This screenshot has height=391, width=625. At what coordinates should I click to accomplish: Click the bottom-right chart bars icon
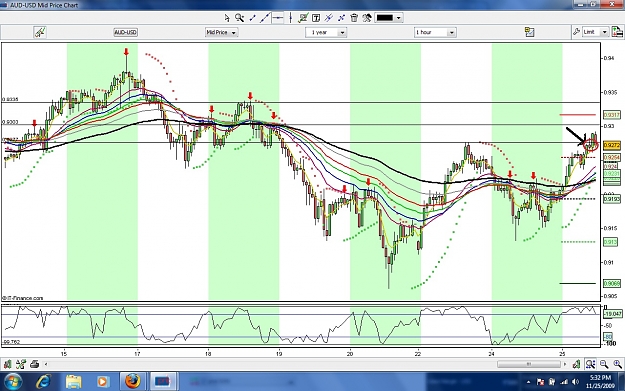pyautogui.click(x=576, y=364)
